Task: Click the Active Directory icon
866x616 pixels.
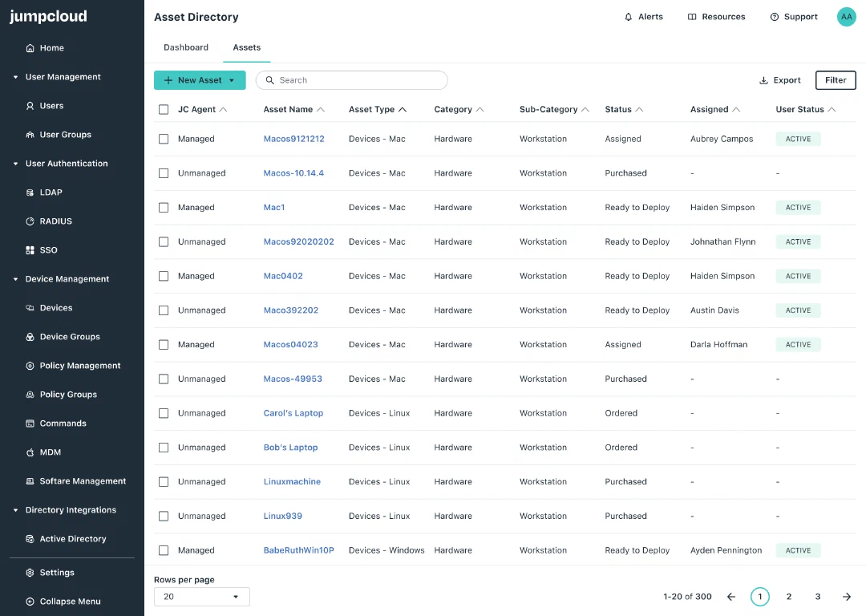Action: pyautogui.click(x=30, y=539)
